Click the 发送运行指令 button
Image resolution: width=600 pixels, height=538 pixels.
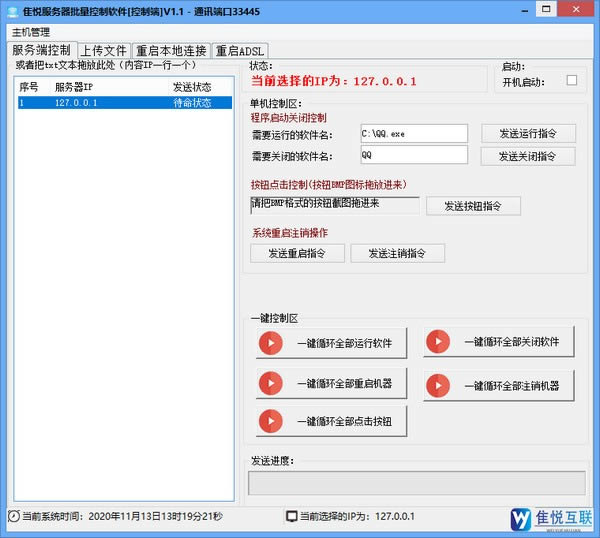tap(528, 134)
